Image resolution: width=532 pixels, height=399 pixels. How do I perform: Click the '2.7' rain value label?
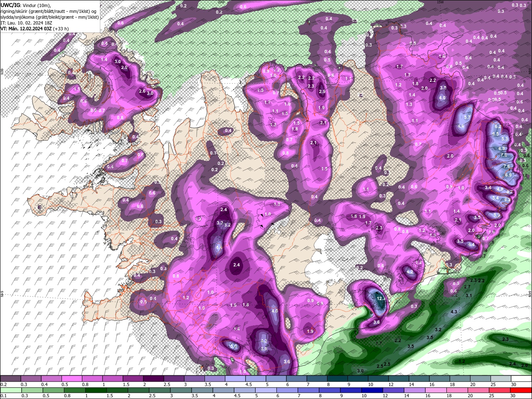pos(467,287)
